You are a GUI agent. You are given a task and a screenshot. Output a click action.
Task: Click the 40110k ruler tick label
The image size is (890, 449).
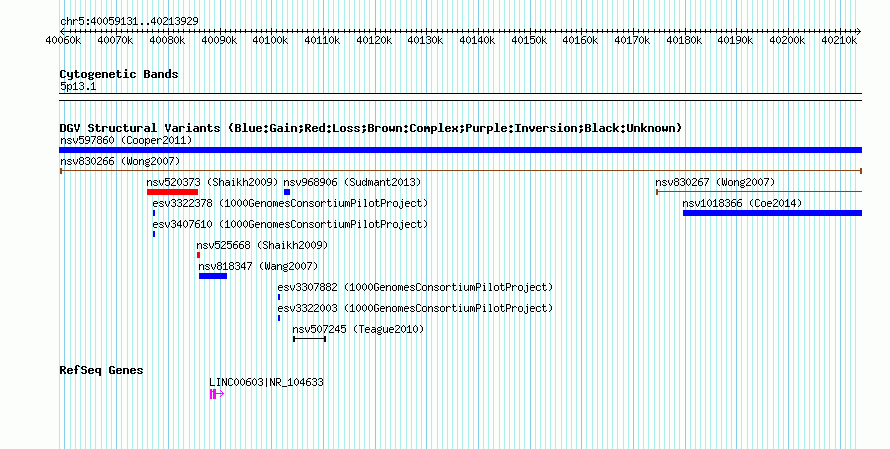click(x=322, y=40)
